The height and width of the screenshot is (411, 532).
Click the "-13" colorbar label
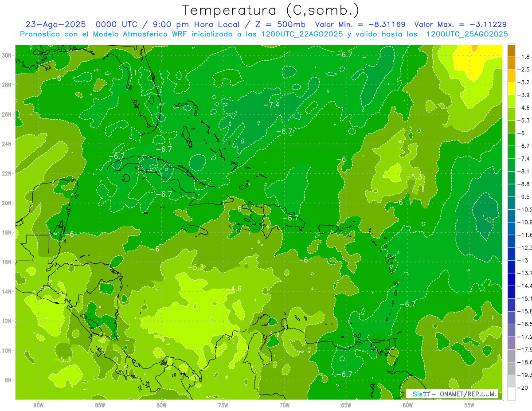pos(522,260)
